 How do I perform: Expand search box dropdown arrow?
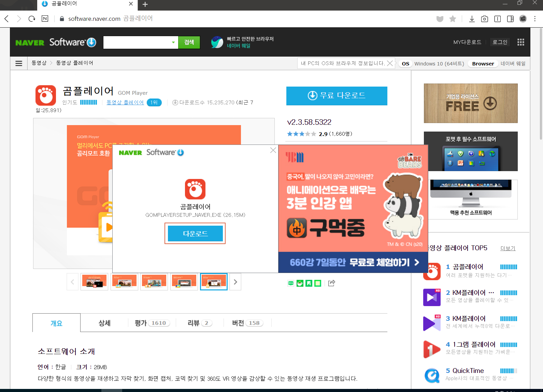click(173, 42)
